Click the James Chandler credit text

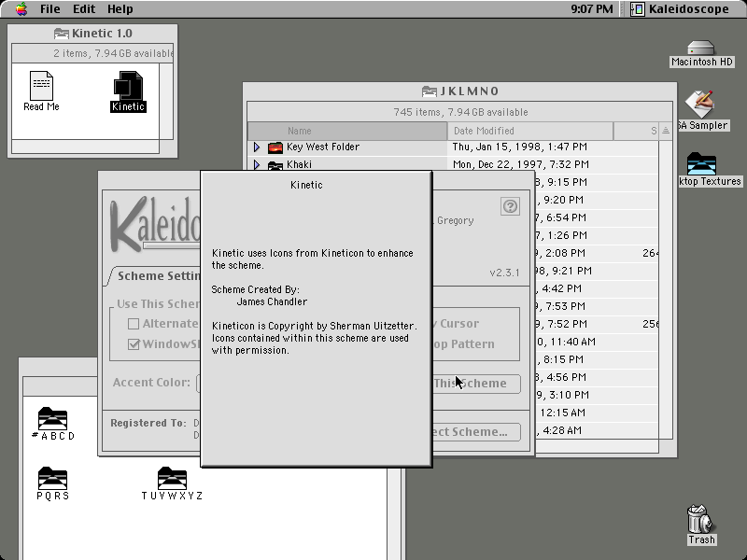point(272,301)
